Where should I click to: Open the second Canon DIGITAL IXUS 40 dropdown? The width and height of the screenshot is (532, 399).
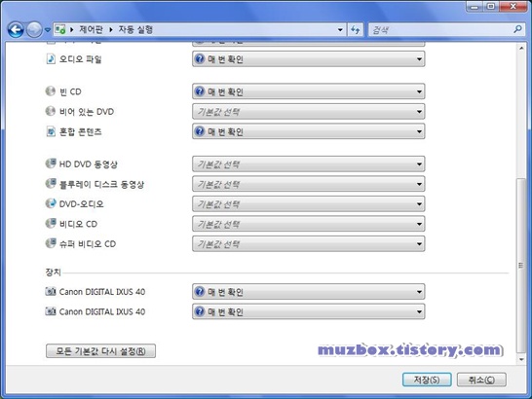coord(309,311)
